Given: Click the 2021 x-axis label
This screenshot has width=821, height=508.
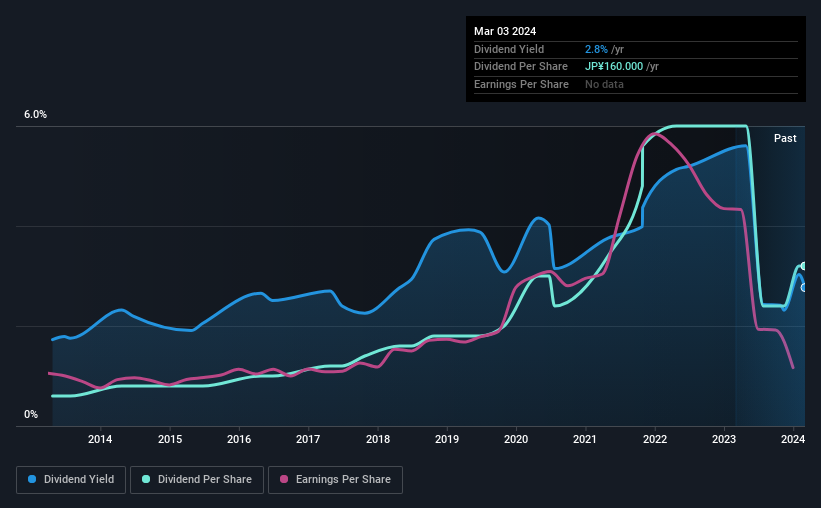Looking at the screenshot, I should [585, 439].
